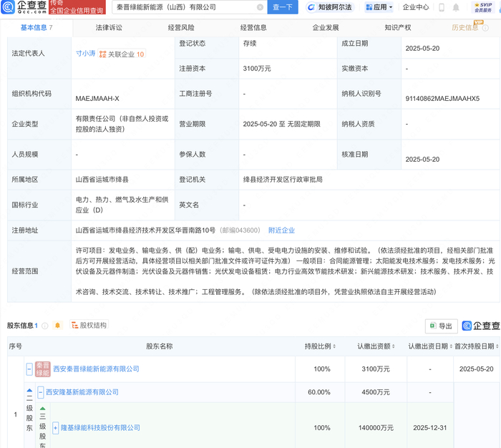501x448 pixels.
Task: Click the 企查查 logo icon
Action: [x=9, y=7]
